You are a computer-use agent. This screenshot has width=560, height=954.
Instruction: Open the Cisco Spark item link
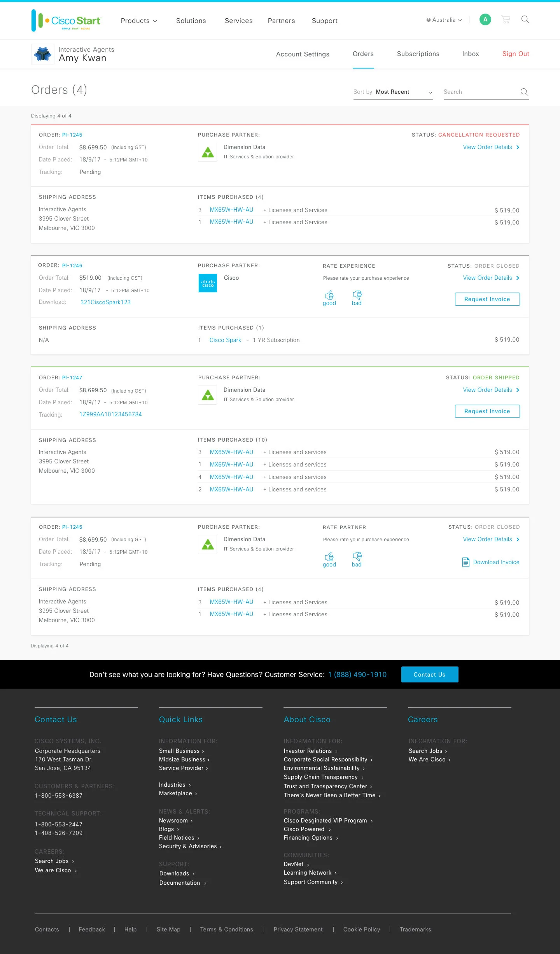pyautogui.click(x=225, y=340)
